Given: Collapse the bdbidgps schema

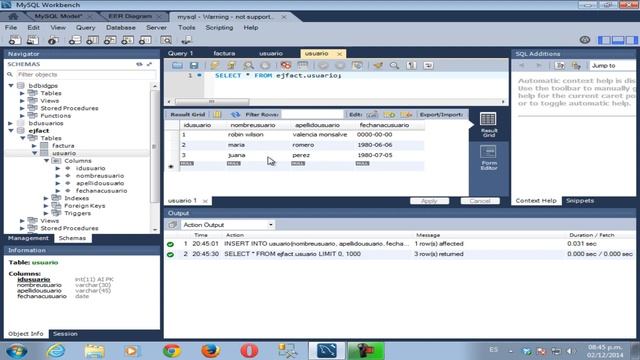Looking at the screenshot, I should click(x=11, y=86).
